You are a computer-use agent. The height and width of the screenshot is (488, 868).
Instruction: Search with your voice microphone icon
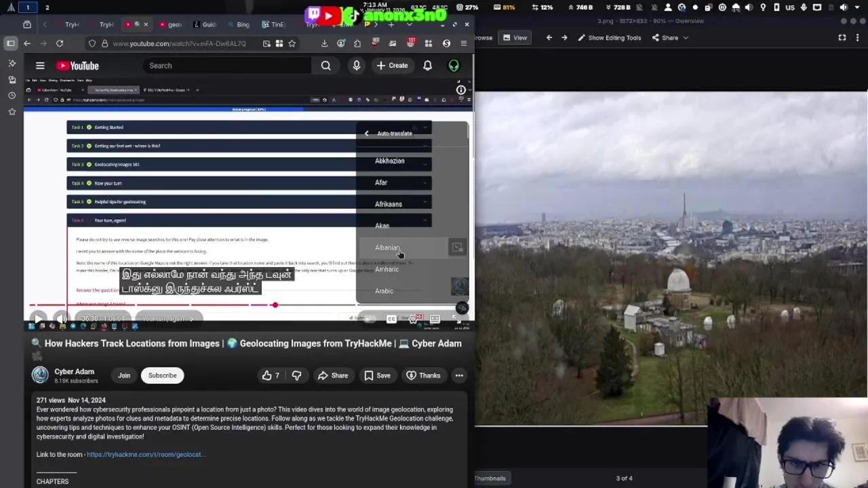click(357, 66)
